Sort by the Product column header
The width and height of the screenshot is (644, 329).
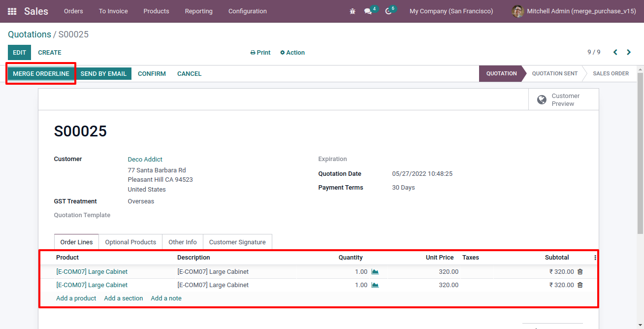point(67,258)
